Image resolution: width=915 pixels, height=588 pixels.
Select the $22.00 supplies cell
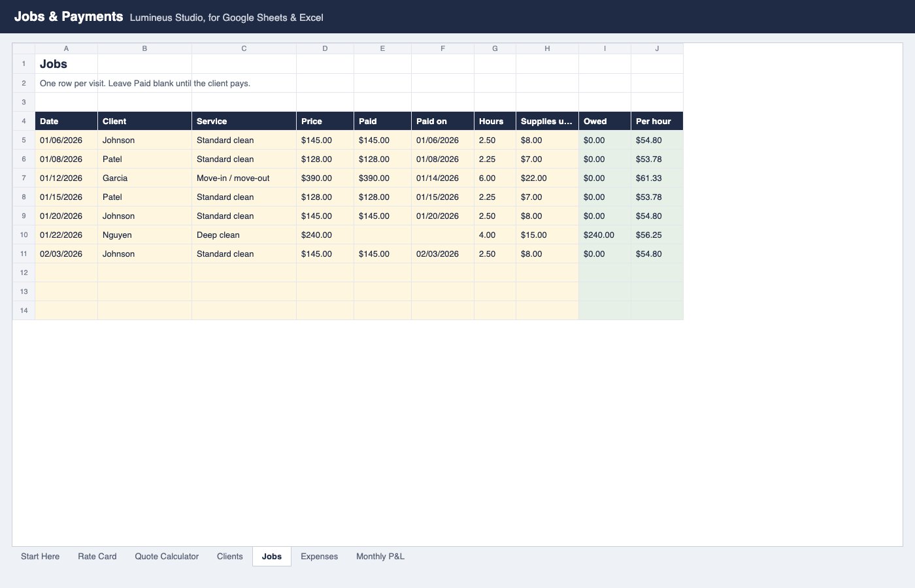[x=547, y=178]
